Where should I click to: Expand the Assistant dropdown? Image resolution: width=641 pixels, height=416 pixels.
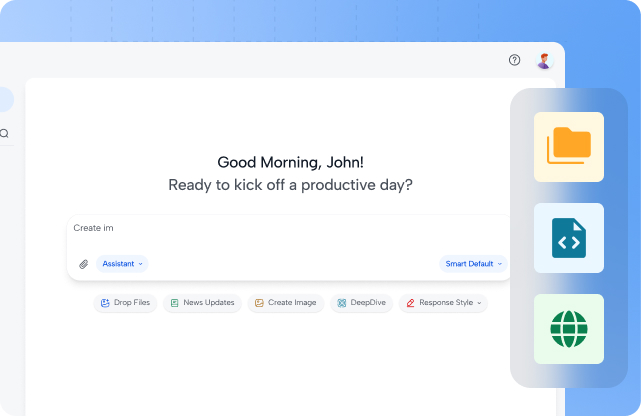pos(122,264)
